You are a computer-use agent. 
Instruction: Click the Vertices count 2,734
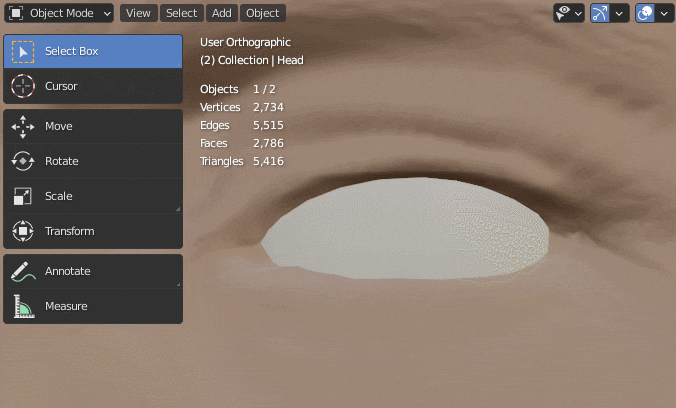(x=268, y=107)
